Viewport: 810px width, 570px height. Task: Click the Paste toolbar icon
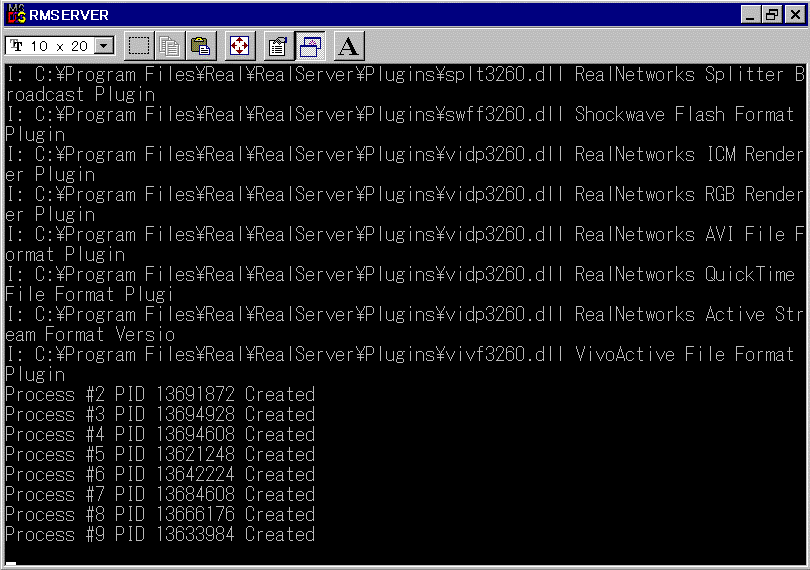(200, 46)
